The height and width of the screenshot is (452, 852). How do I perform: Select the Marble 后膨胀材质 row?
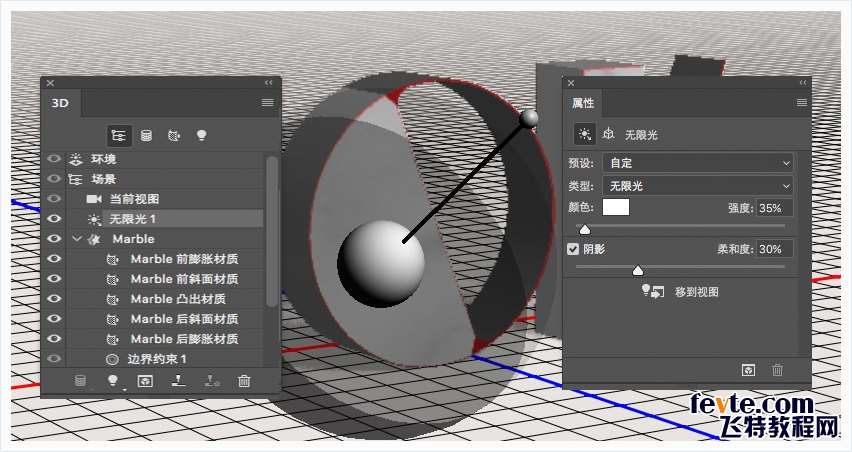165,339
